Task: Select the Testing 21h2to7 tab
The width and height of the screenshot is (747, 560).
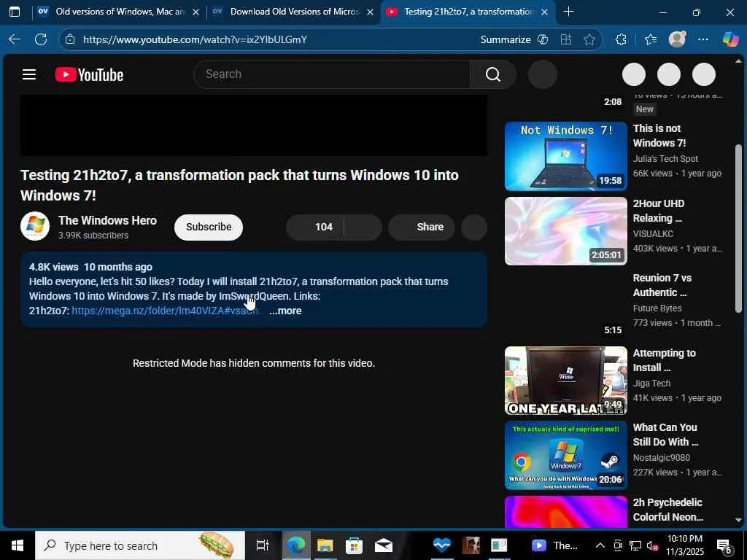Action: coord(468,12)
